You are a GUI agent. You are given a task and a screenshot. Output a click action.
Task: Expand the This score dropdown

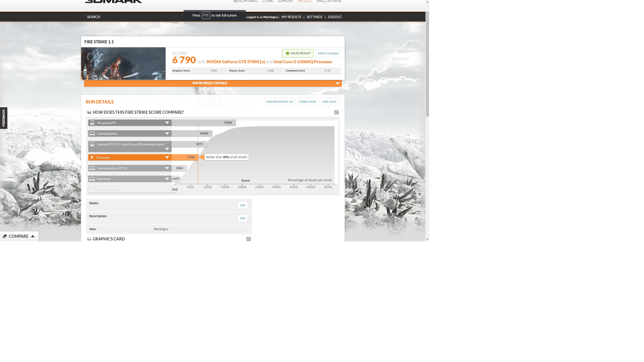click(x=167, y=157)
